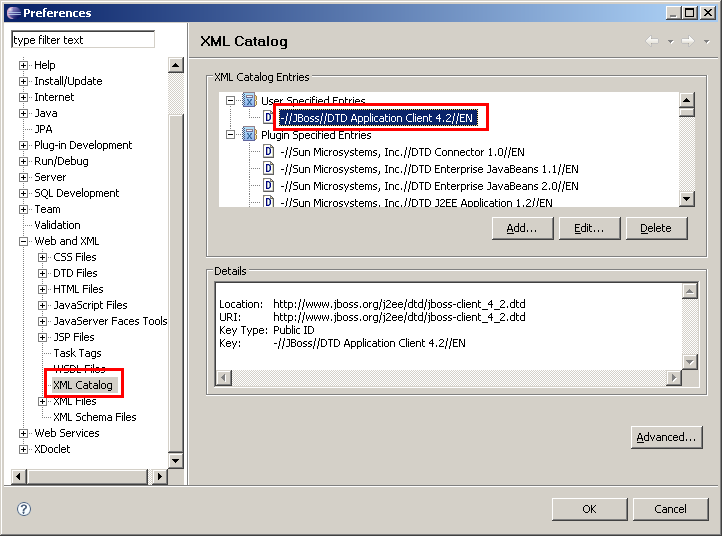This screenshot has height=536, width=722.
Task: Expand the Run/Debug tree node
Action: [x=23, y=162]
